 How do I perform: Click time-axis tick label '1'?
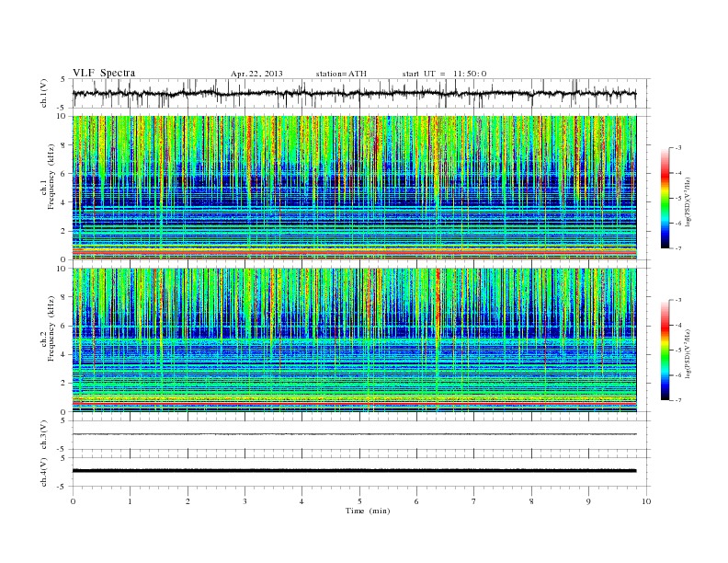click(x=130, y=501)
